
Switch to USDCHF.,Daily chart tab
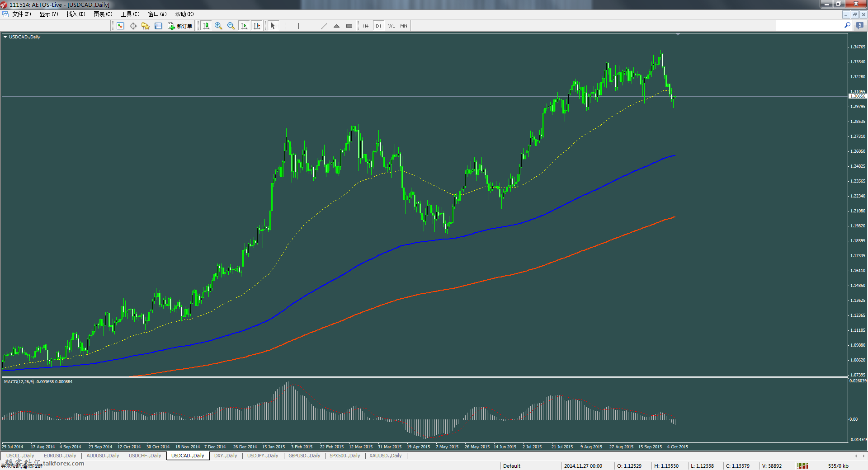tap(145, 456)
